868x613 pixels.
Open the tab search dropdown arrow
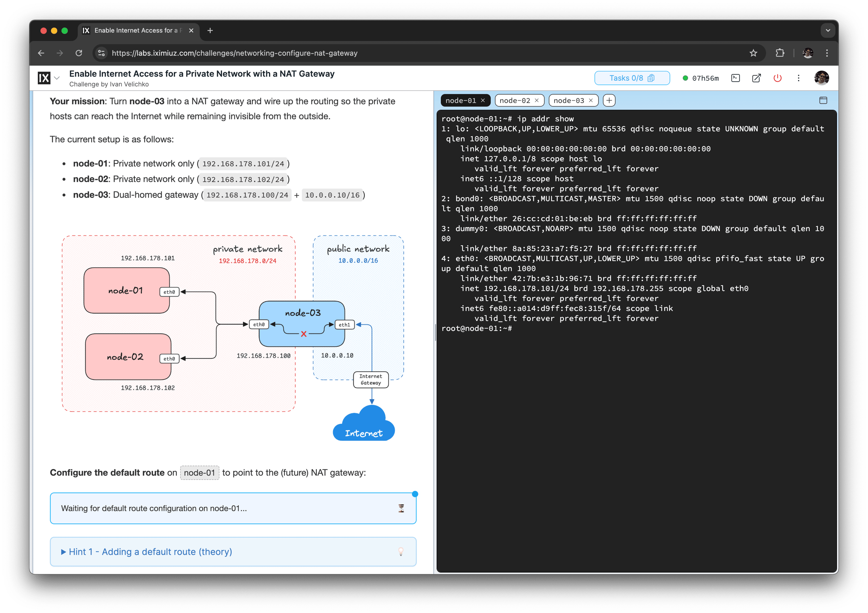pyautogui.click(x=827, y=31)
